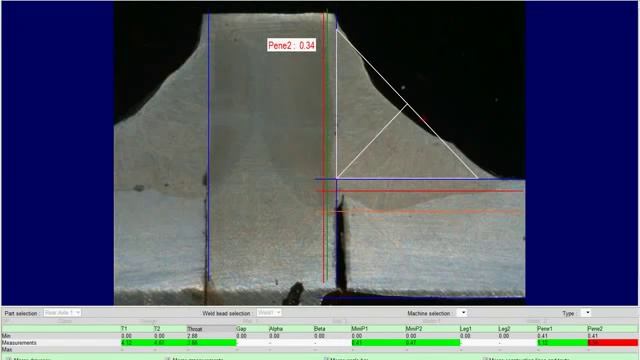Screen dimensions: 640x360
Task: Click the green MiniP2 measurement cell
Action: [433, 343]
